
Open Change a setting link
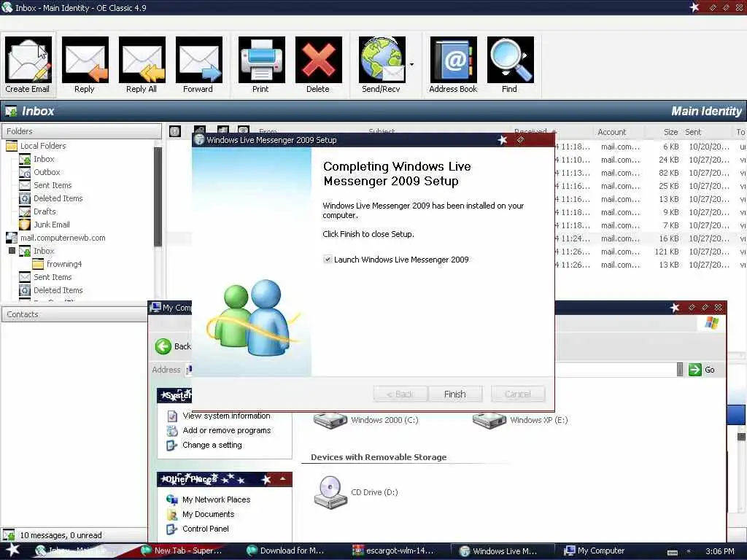pyautogui.click(x=212, y=445)
